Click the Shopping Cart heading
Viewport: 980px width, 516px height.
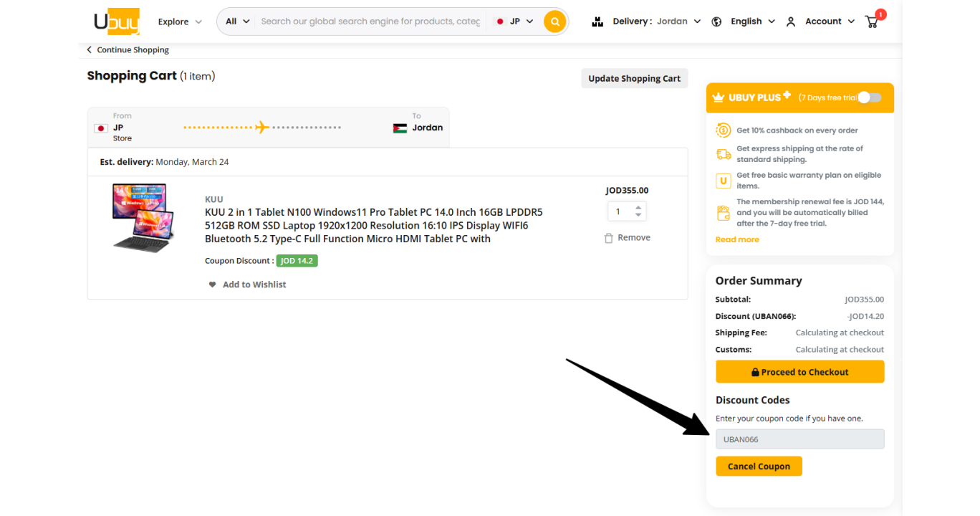[x=132, y=76]
